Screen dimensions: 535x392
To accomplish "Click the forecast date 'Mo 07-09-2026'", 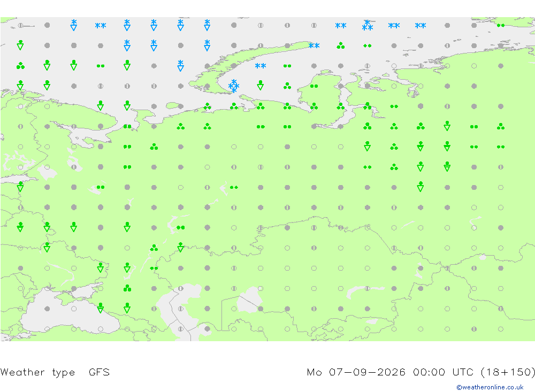I will [x=356, y=372].
